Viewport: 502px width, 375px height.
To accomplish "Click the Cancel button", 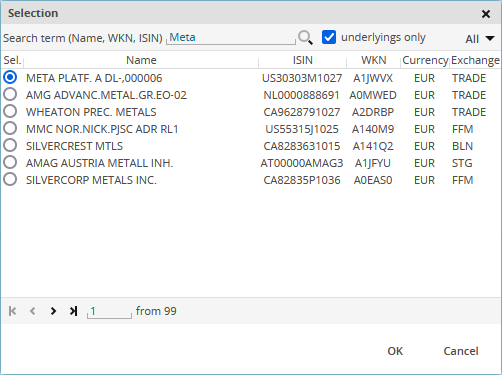I will click(x=461, y=351).
